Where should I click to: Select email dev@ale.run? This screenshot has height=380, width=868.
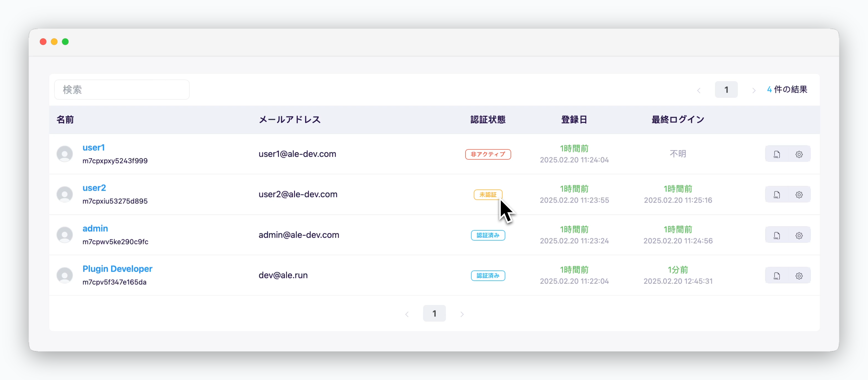[283, 275]
